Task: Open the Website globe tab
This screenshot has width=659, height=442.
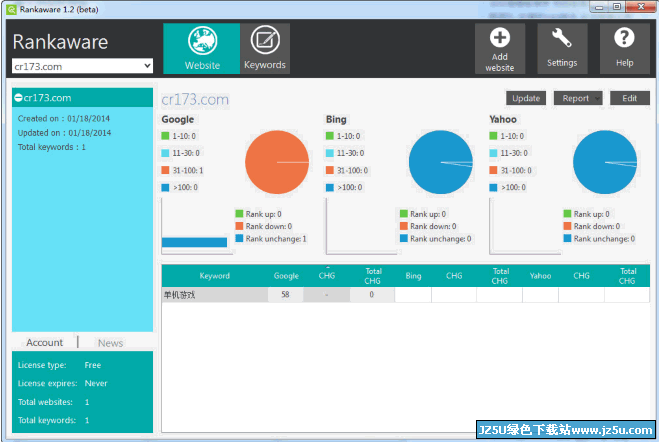Action: (x=202, y=49)
